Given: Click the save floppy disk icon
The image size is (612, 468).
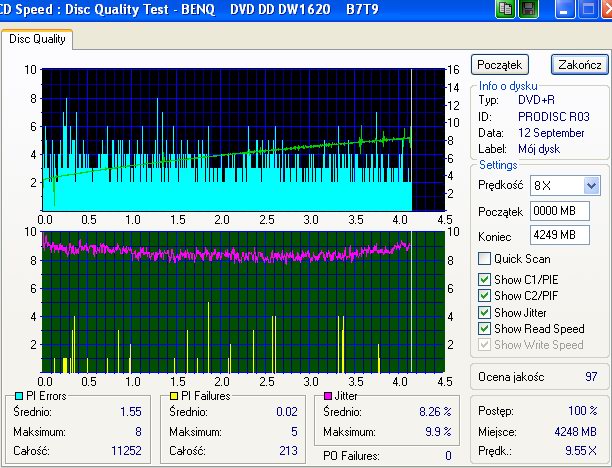Looking at the screenshot, I should click(x=528, y=9).
